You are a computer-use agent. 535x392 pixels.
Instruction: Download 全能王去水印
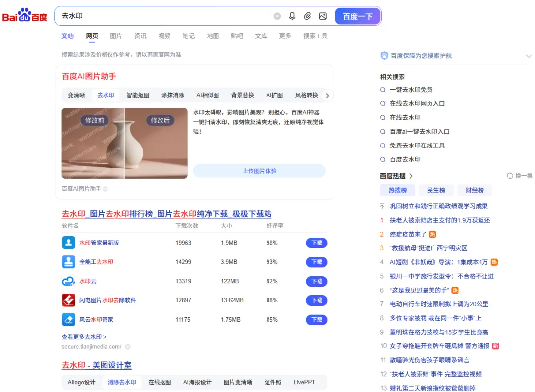317,262
